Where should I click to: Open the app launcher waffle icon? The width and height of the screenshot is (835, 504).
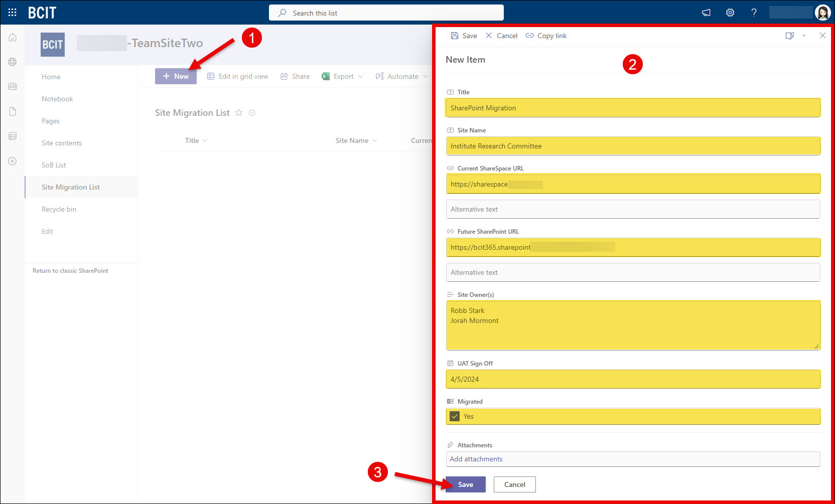13,13
